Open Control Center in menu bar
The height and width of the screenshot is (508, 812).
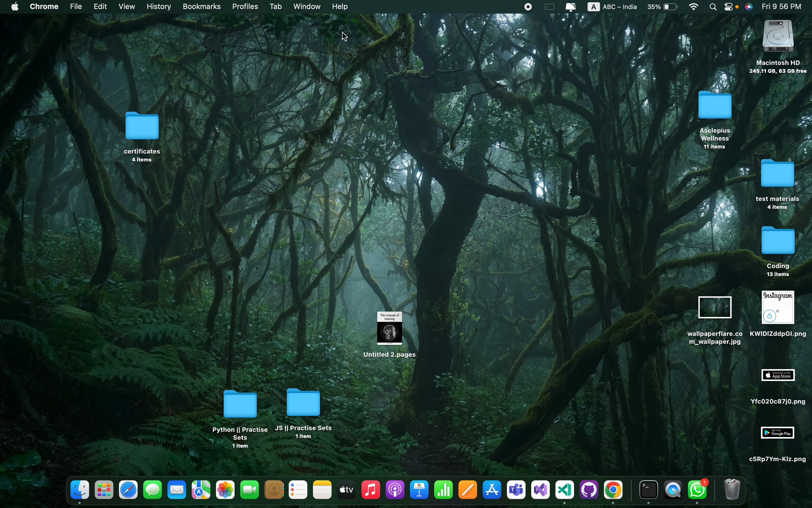728,7
